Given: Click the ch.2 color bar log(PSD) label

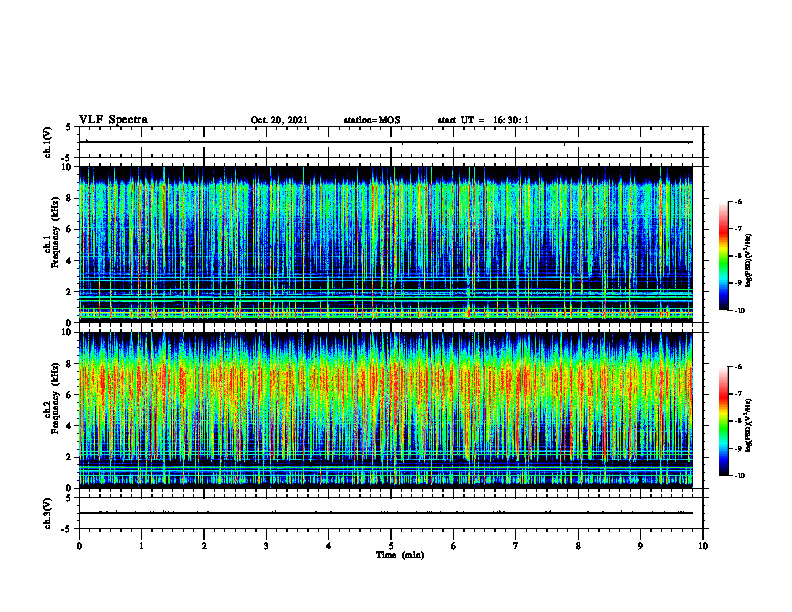Looking at the screenshot, I should (x=749, y=425).
